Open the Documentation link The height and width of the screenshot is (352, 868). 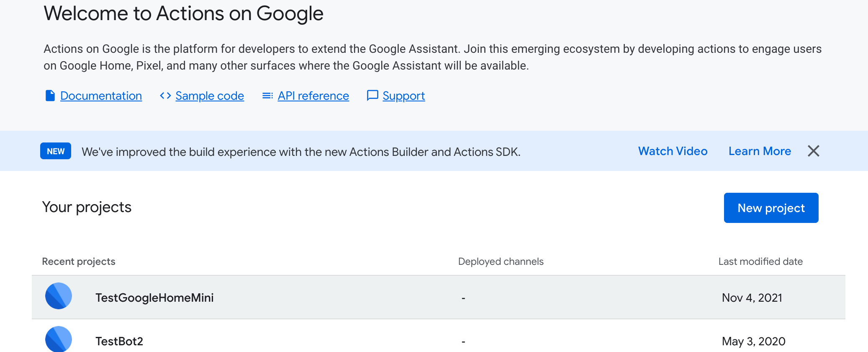point(101,96)
